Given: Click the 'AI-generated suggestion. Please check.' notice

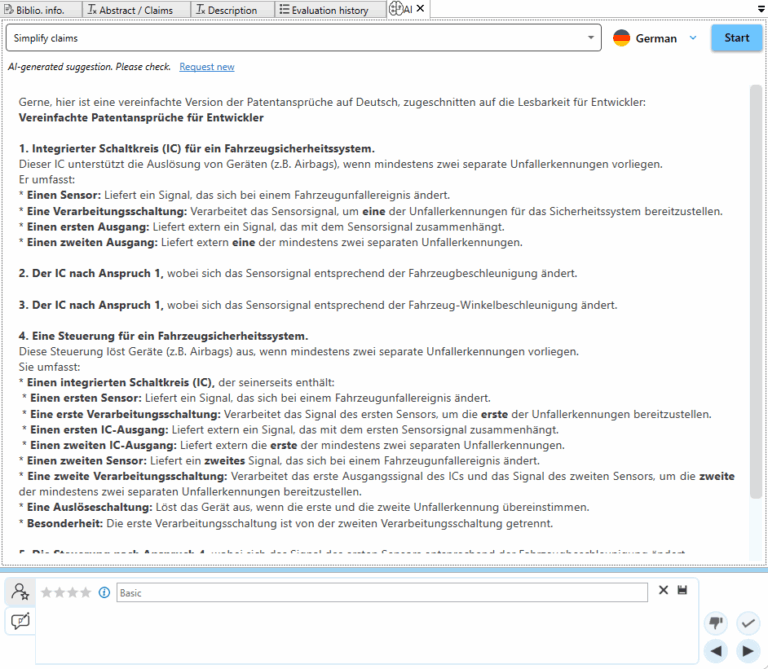Looking at the screenshot, I should tap(89, 67).
